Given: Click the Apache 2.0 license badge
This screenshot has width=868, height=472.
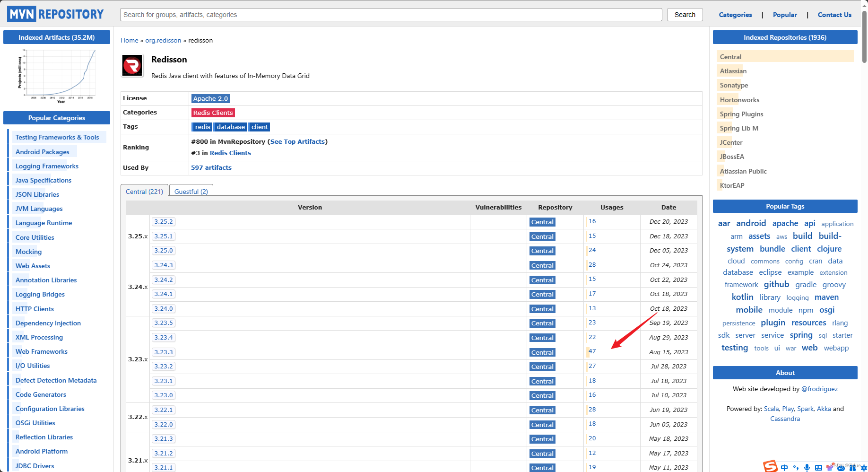Looking at the screenshot, I should tap(210, 98).
